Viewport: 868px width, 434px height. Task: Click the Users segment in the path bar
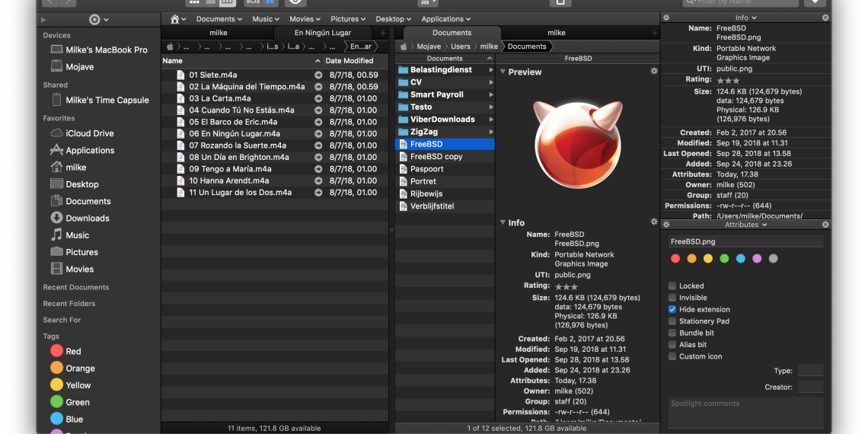click(460, 46)
